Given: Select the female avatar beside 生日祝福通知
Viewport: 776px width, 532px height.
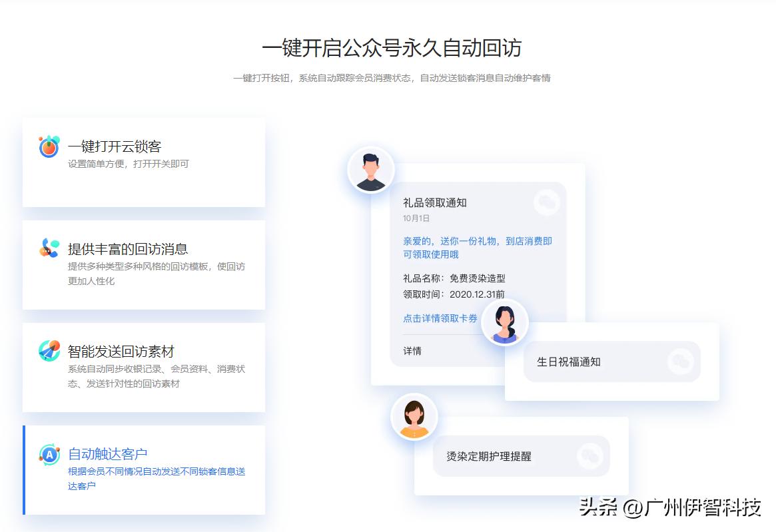Looking at the screenshot, I should pyautogui.click(x=504, y=322).
